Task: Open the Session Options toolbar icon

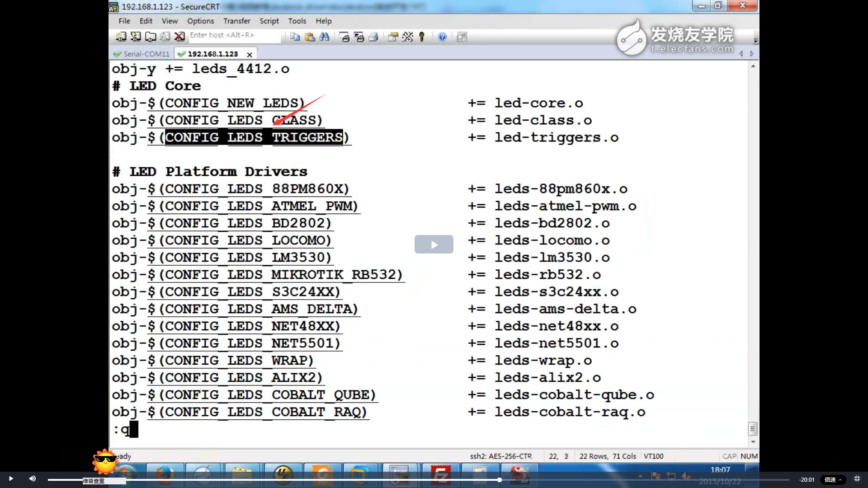Action: [x=393, y=37]
